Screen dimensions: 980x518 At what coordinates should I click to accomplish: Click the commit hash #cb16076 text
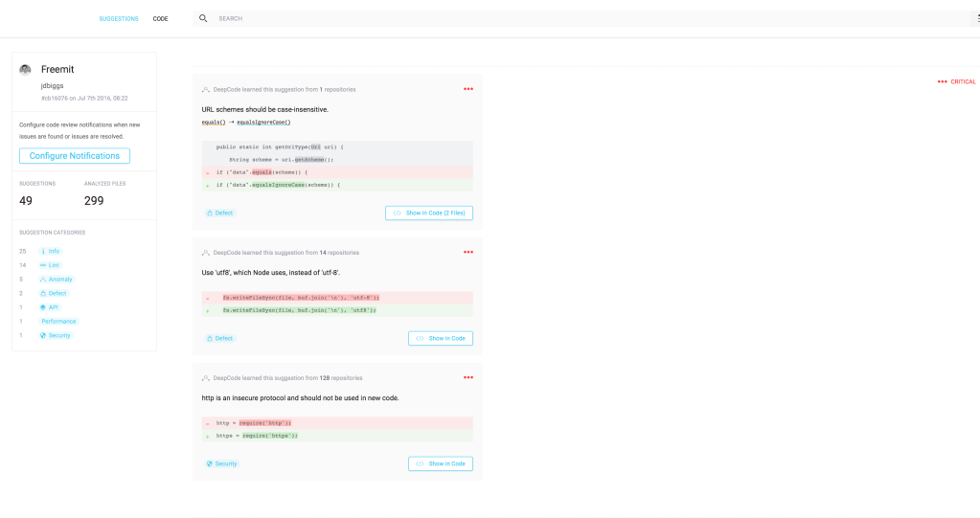tap(55, 98)
